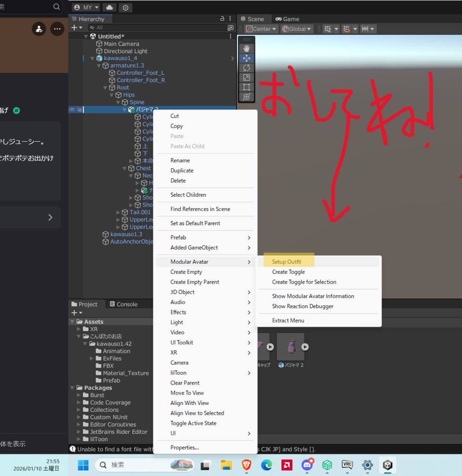Click the Hierarchy search field
The width and height of the screenshot is (462, 476).
click(156, 27)
